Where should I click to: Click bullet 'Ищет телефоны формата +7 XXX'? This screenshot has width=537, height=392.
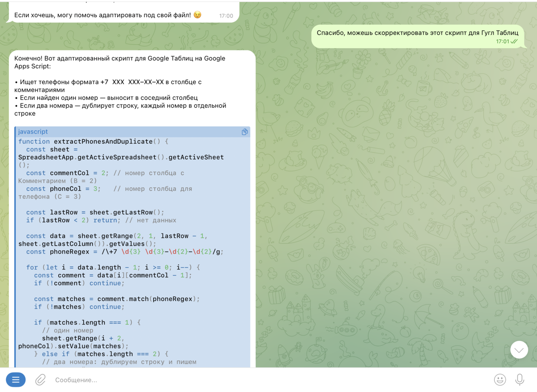point(108,86)
